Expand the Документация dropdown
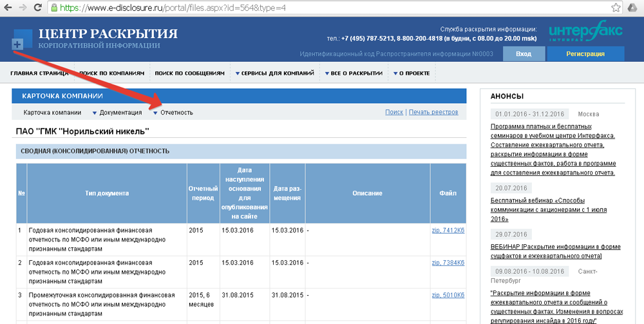This screenshot has width=644, height=324. [117, 113]
